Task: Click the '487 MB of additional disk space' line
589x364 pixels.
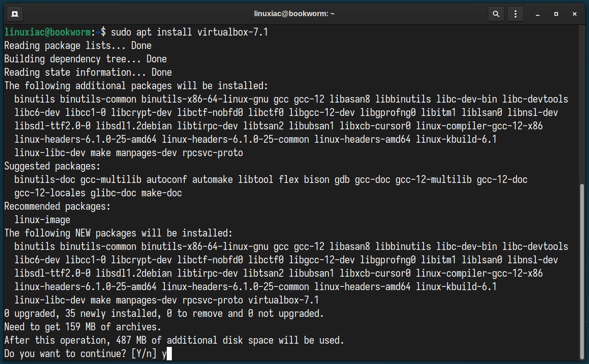Action: tap(174, 340)
